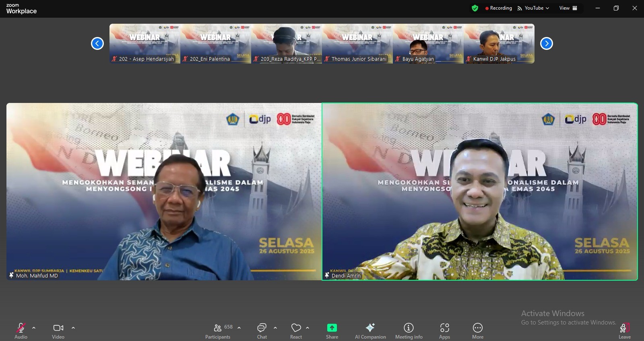The height and width of the screenshot is (341, 644).
Task: Expand participants options arrow
Action: click(x=239, y=328)
